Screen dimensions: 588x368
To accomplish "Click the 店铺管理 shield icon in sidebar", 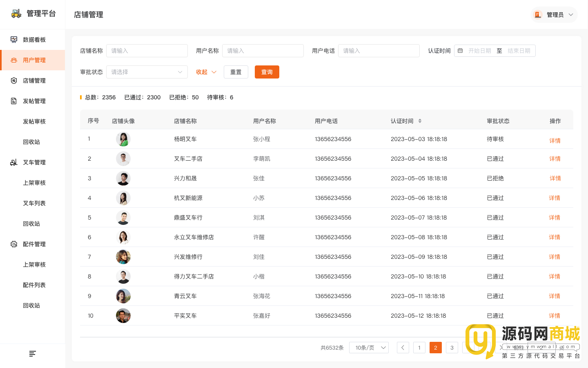I will pos(14,81).
